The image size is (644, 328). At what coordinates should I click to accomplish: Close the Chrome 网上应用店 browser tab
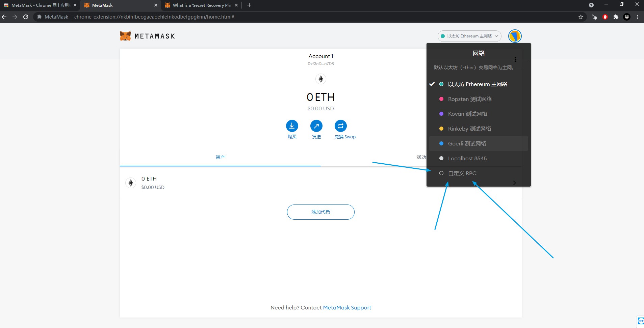75,5
